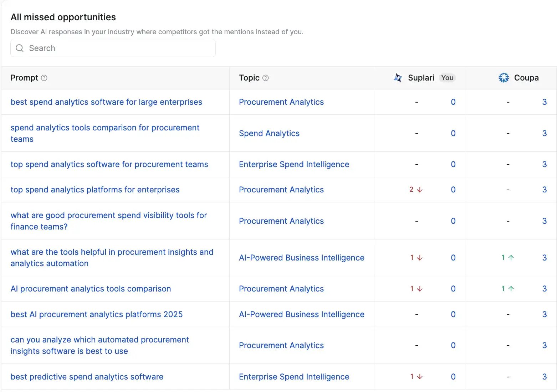This screenshot has height=392, width=557.
Task: Open Enterprise Spend Intelligence topic for top spend analytics software
Action: (x=294, y=164)
